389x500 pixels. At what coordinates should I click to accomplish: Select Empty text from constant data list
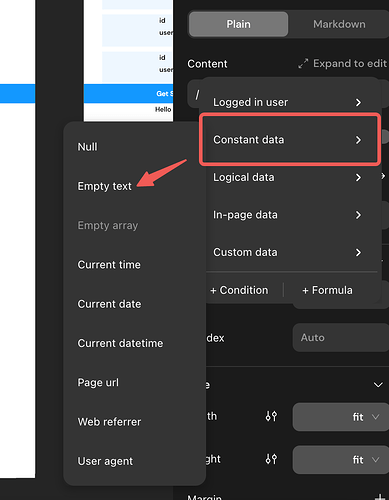pos(104,186)
